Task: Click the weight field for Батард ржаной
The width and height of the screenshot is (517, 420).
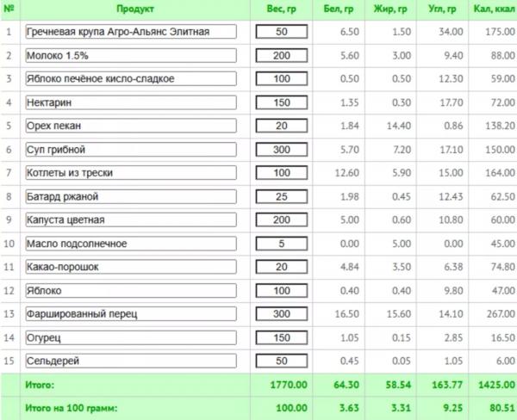Action: tap(282, 196)
